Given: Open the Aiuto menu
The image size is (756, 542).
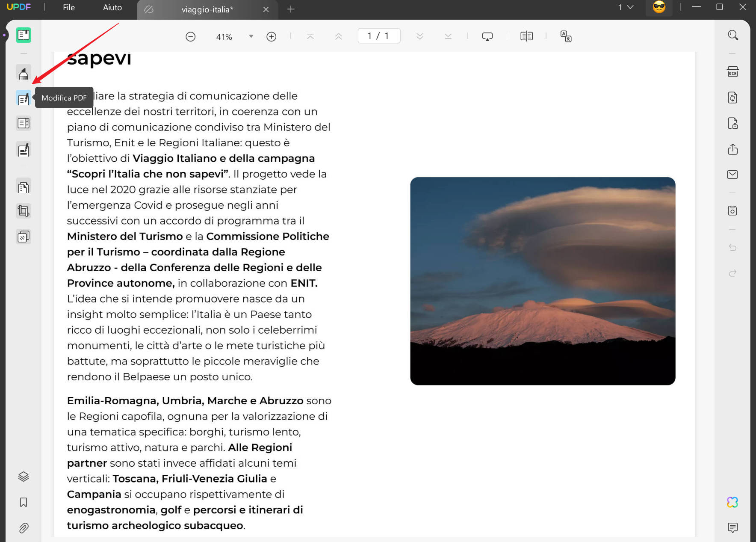Looking at the screenshot, I should click(x=112, y=8).
